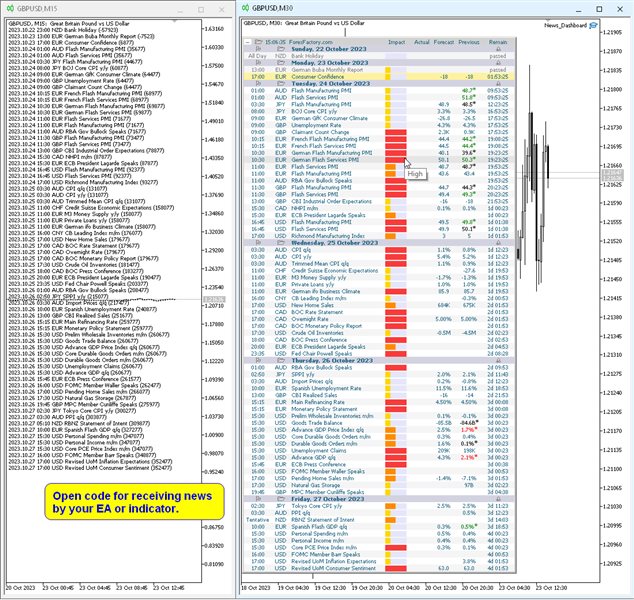Viewport: 634px width, 600px height.
Task: Click the flag icon on Monday, 23 October row
Action: (258, 63)
